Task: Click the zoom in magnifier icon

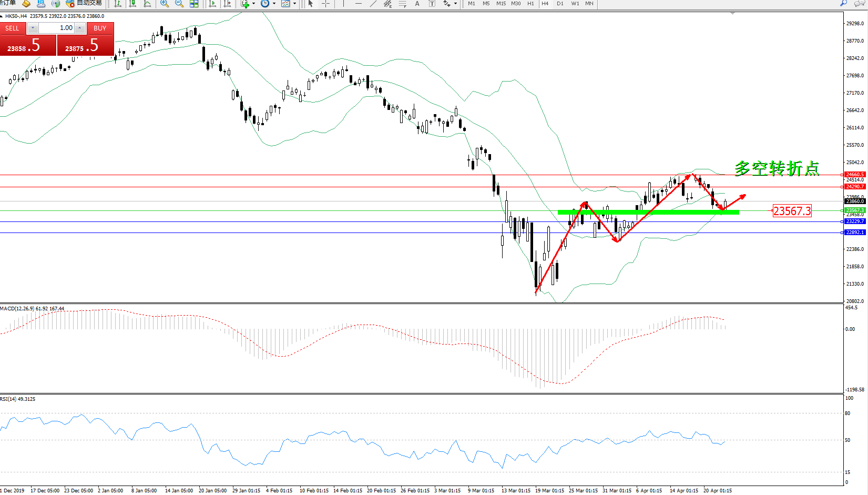Action: (165, 4)
